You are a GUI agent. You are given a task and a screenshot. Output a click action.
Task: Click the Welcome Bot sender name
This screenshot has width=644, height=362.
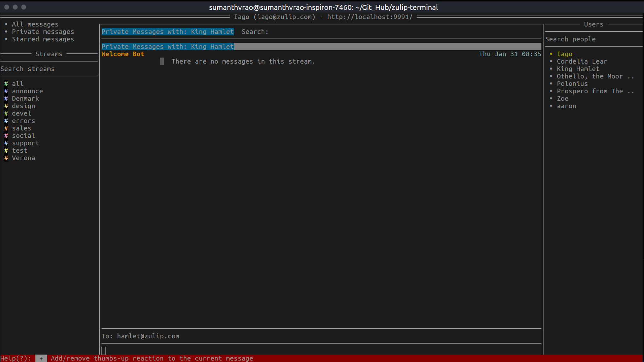point(123,54)
